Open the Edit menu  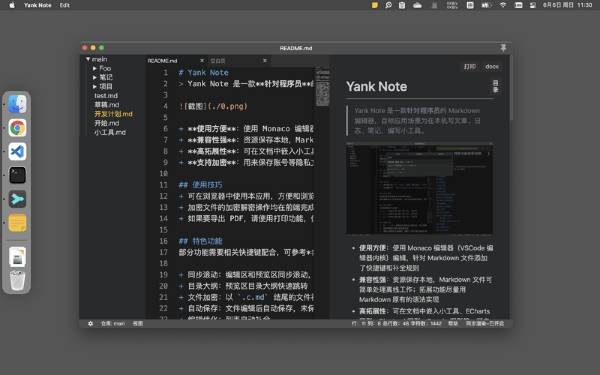pos(65,5)
